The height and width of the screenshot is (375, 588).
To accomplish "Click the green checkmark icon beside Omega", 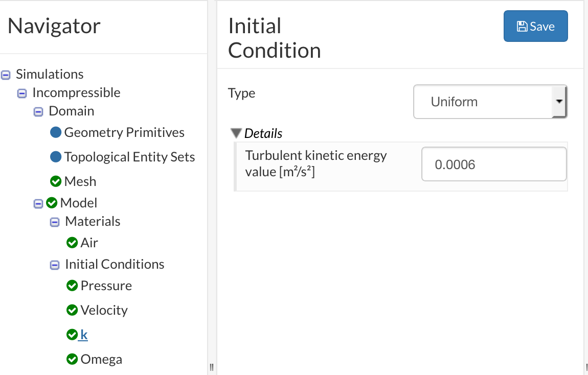I will [x=72, y=359].
